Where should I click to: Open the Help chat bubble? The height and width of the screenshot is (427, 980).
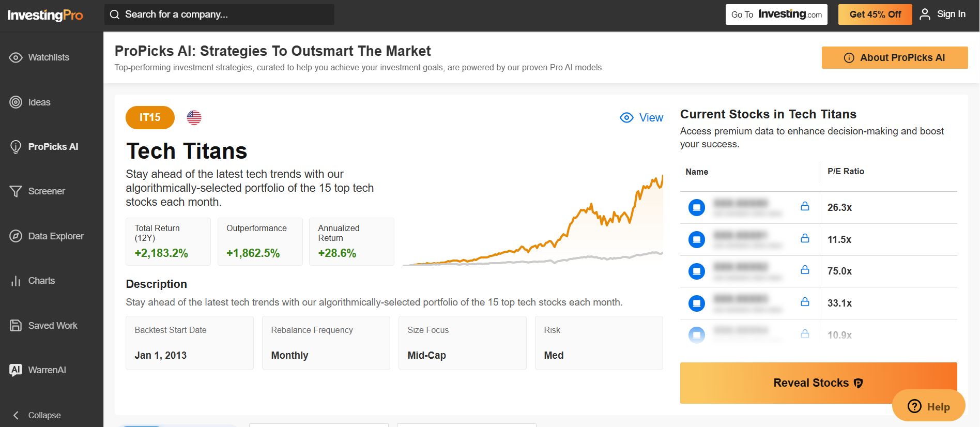(928, 406)
